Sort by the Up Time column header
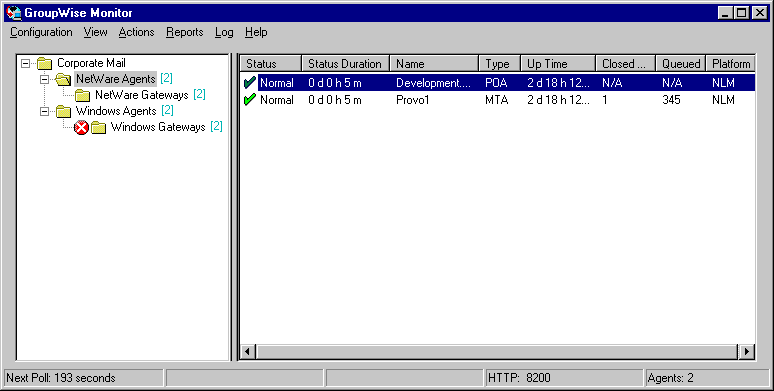774x391 pixels. 558,64
